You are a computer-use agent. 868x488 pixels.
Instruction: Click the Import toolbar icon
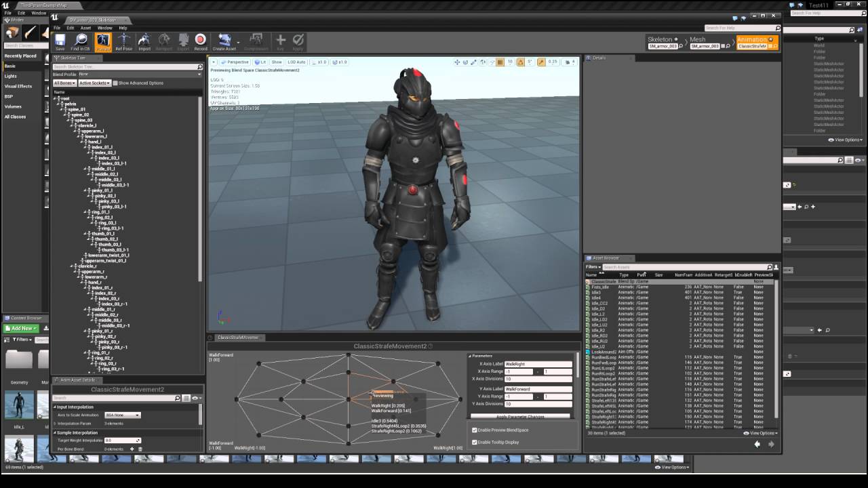(x=144, y=42)
